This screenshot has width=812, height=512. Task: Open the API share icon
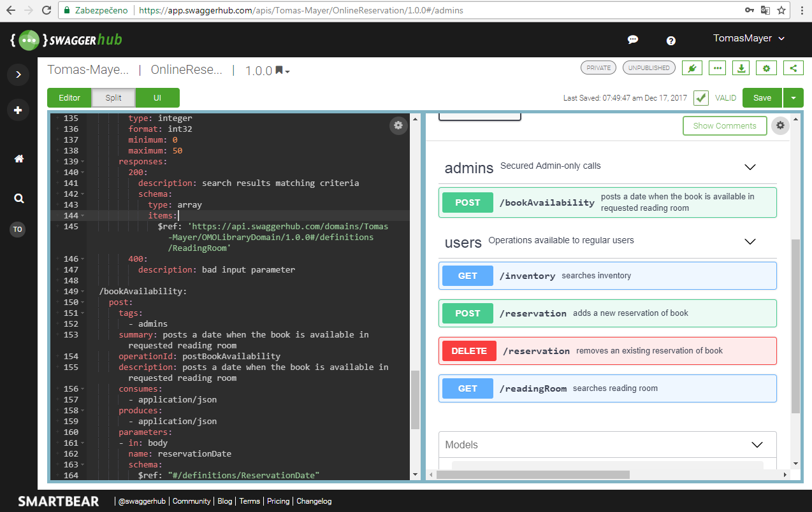[793, 68]
